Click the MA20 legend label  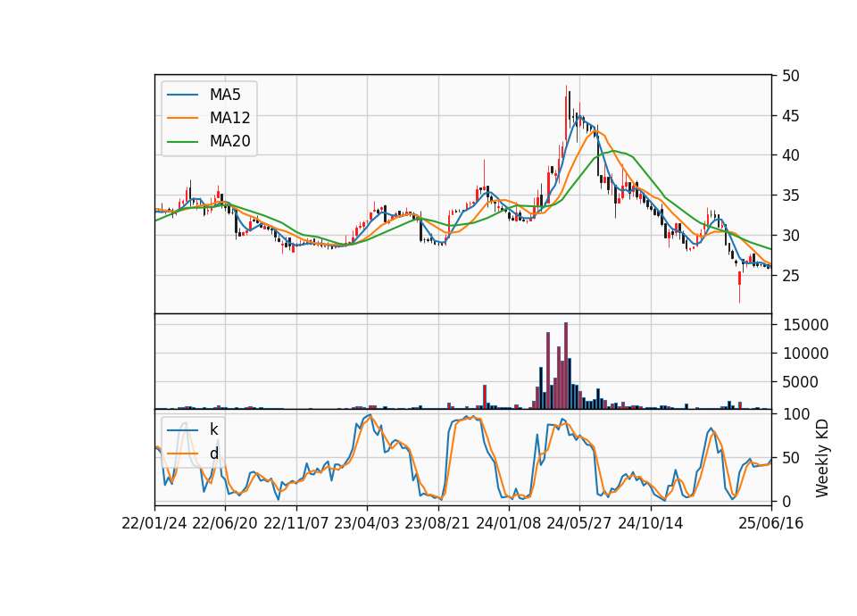click(229, 141)
